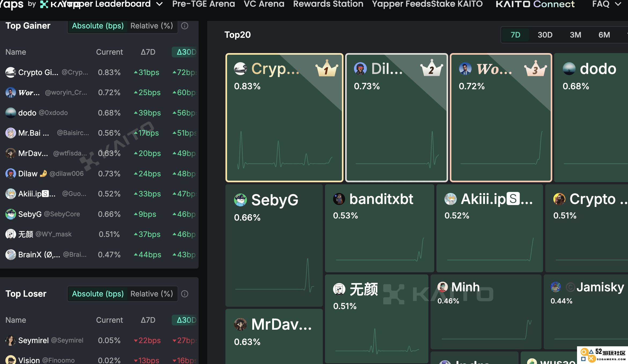628x364 pixels.
Task: Click avatar on the Dil... Top20 card
Action: (x=360, y=69)
